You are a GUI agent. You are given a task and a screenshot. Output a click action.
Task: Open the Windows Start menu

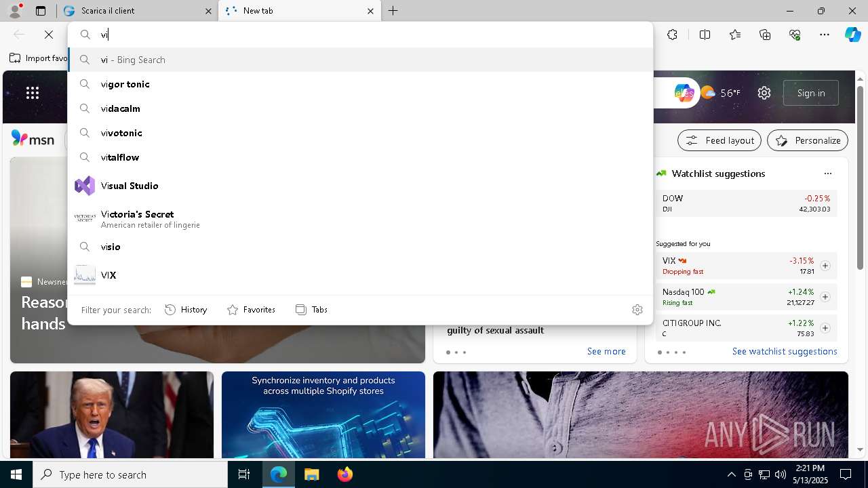(x=16, y=474)
